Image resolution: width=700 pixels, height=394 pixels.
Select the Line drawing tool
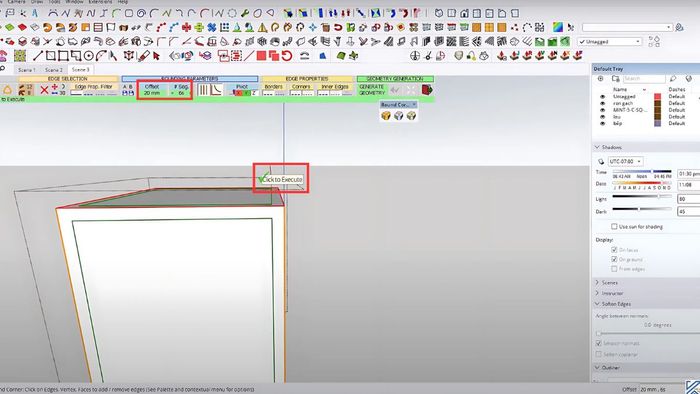coord(38,56)
